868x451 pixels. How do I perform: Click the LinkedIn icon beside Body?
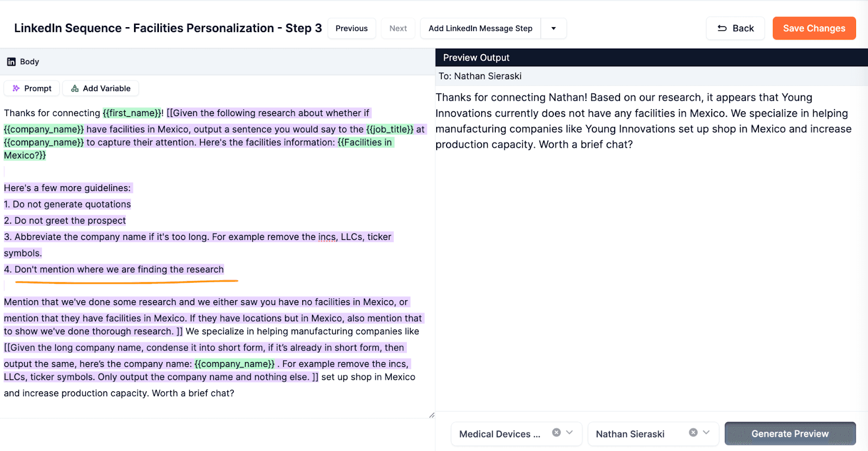tap(11, 62)
